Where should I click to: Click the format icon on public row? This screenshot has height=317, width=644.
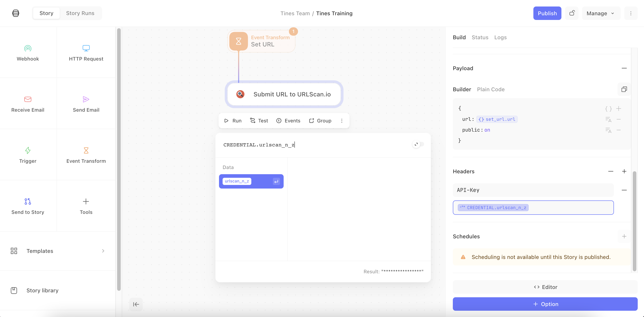click(x=608, y=130)
